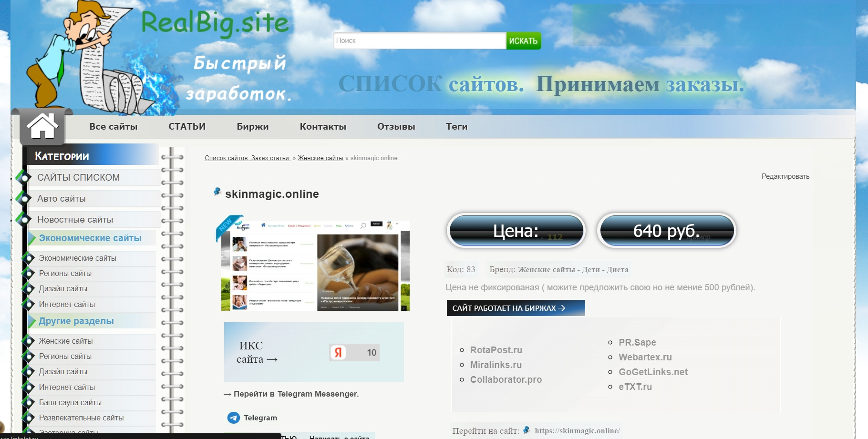Select Отзывы in the navigation bar

tap(396, 127)
